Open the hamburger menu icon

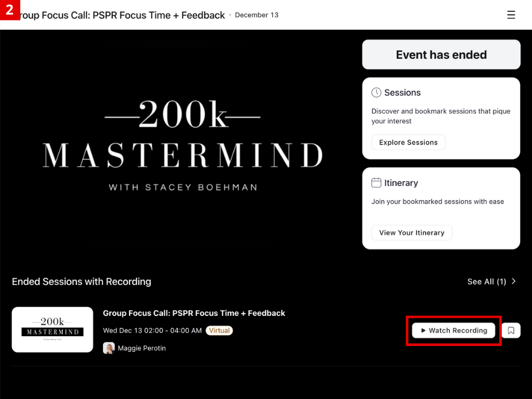[511, 15]
